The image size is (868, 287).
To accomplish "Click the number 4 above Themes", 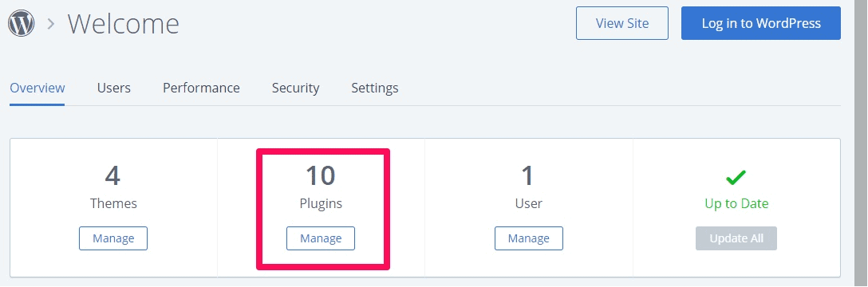I will tap(113, 176).
